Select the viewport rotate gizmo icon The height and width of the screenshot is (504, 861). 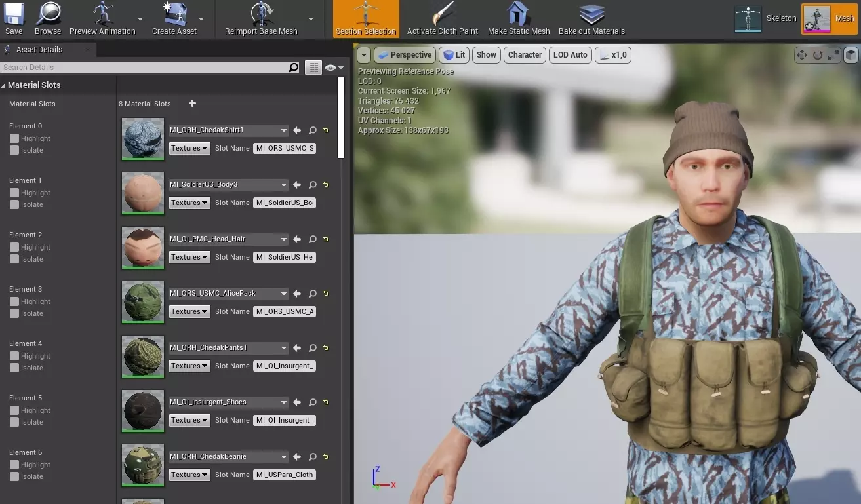[x=818, y=55]
